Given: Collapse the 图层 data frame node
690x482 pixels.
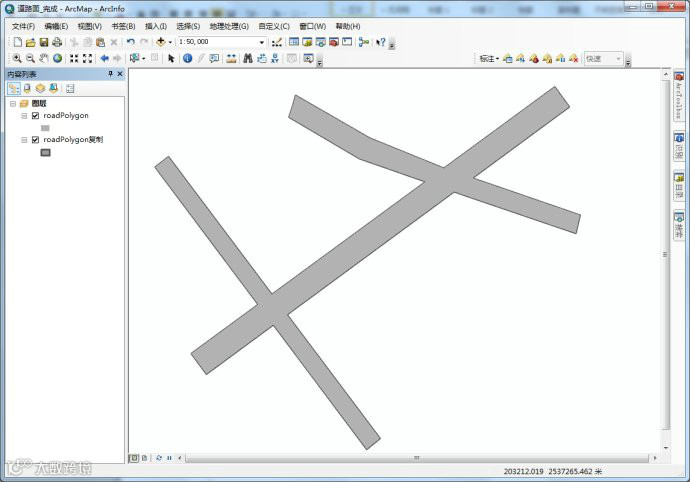Looking at the screenshot, I should [13, 104].
